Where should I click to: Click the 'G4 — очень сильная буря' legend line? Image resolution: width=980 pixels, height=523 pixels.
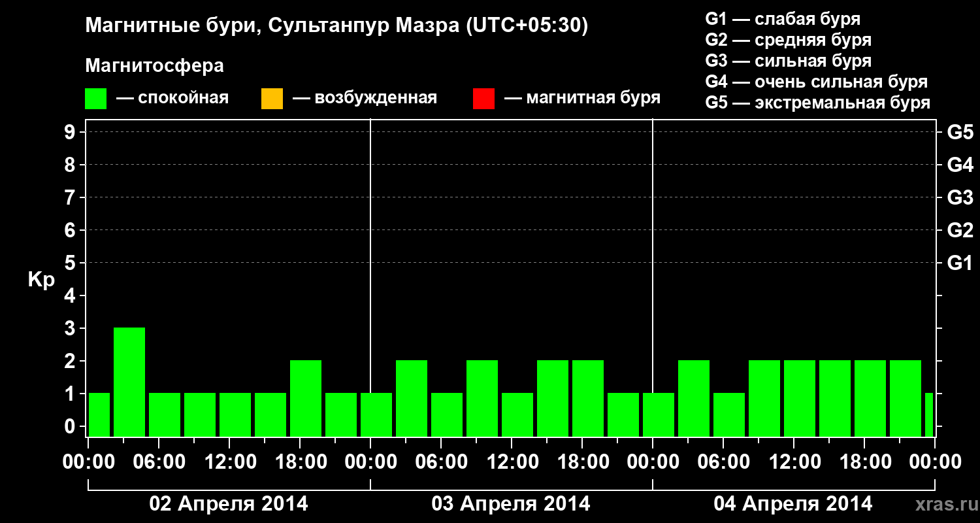click(817, 82)
